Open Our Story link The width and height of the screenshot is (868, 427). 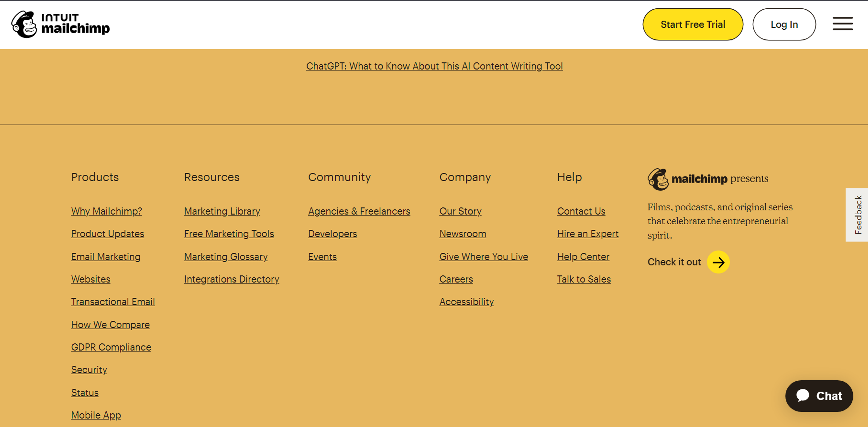(x=460, y=211)
